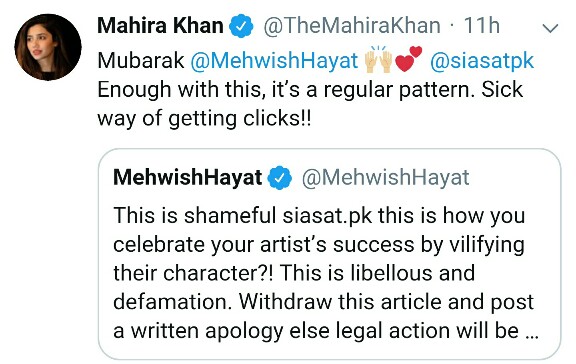Click the @TheMahiraKhan handle
576x364 pixels.
[352, 26]
